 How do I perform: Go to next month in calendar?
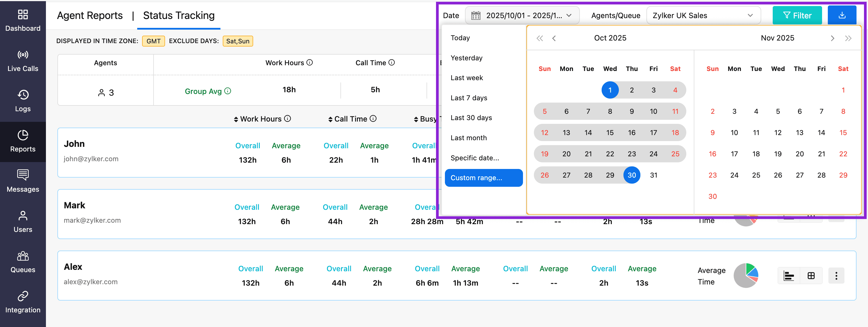pos(832,38)
